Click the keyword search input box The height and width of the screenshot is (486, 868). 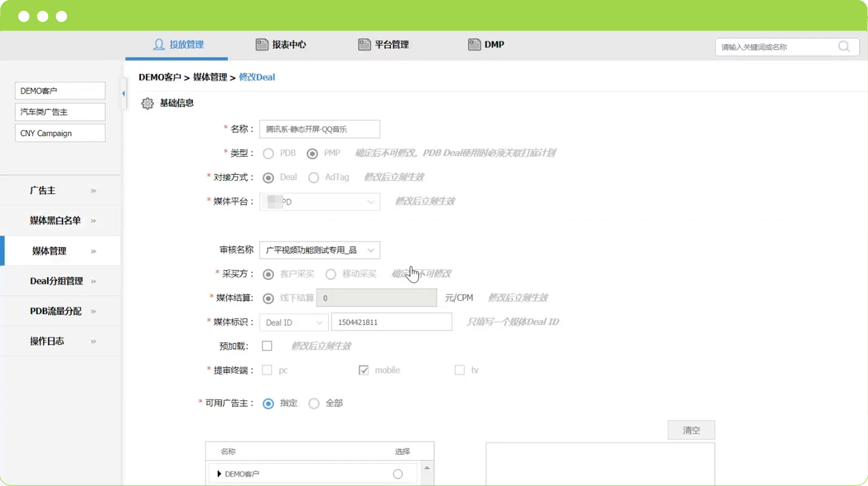pos(787,47)
